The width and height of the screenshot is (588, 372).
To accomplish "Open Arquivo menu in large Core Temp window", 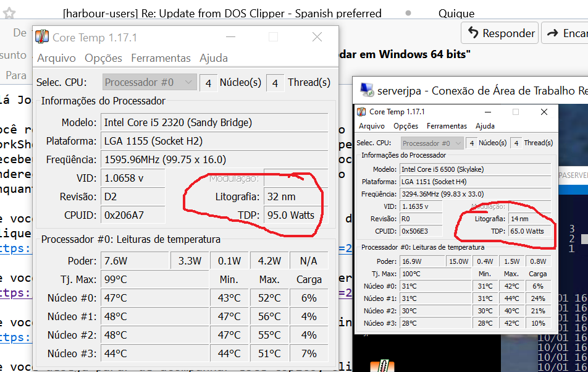I will click(56, 58).
